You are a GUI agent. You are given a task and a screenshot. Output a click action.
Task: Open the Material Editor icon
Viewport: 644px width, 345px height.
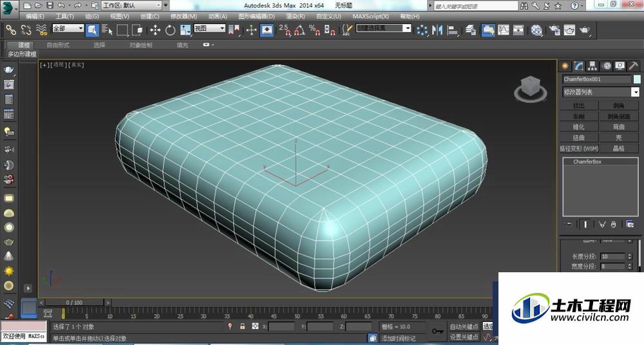[536, 30]
